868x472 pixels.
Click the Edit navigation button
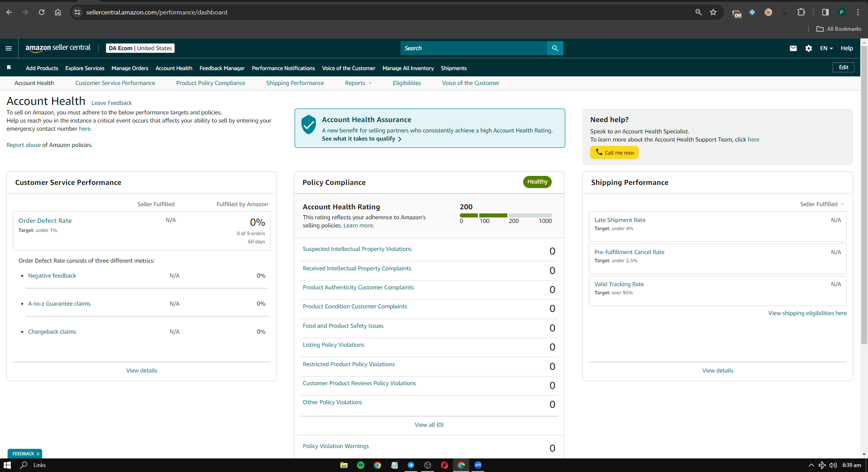click(x=844, y=67)
